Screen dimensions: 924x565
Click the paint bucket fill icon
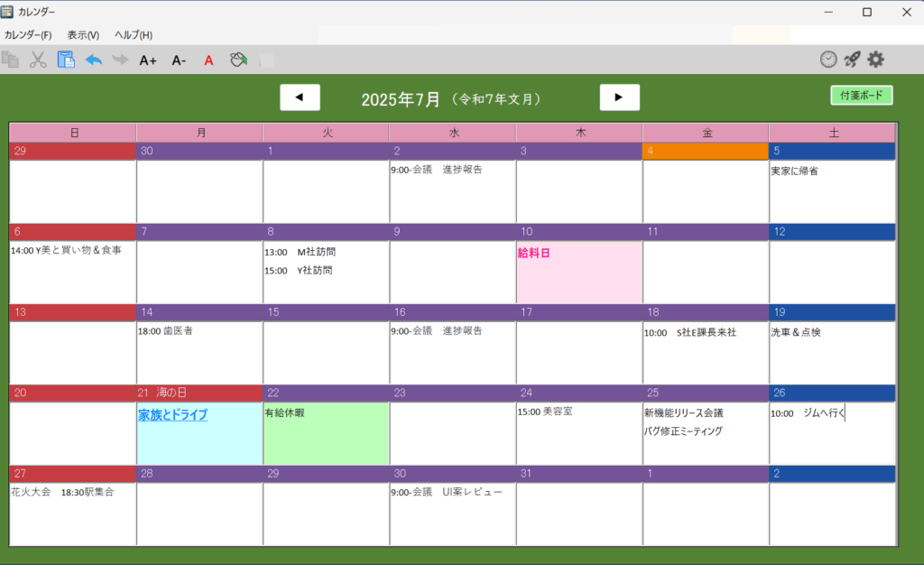238,60
